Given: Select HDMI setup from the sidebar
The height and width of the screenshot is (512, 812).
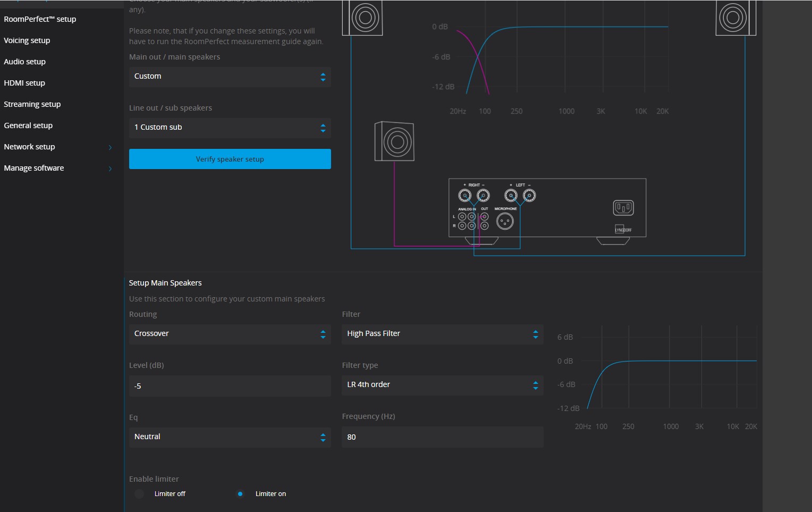Looking at the screenshot, I should pyautogui.click(x=24, y=83).
